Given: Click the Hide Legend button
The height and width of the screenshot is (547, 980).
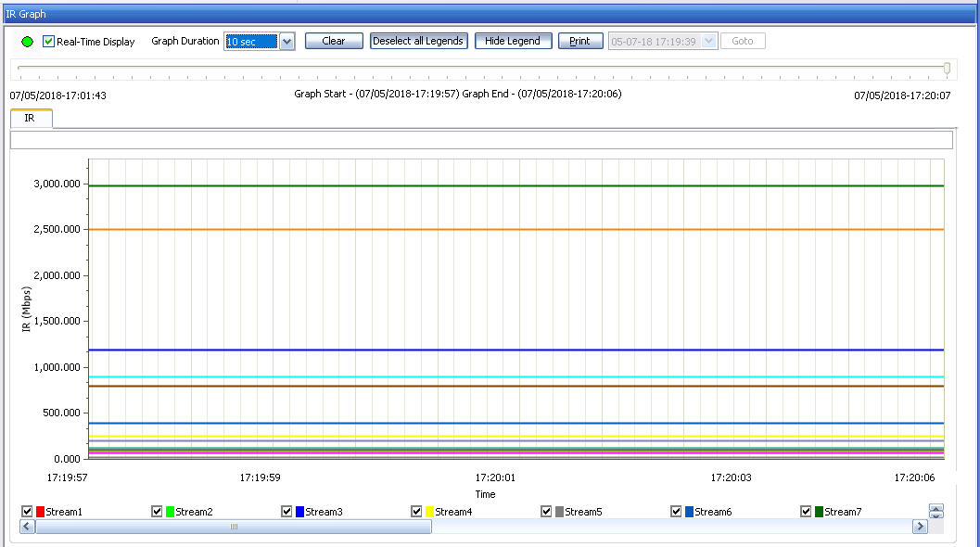Looking at the screenshot, I should (x=513, y=42).
